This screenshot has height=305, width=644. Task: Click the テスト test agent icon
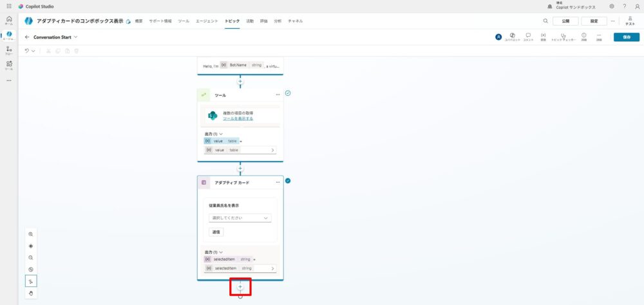point(630,21)
